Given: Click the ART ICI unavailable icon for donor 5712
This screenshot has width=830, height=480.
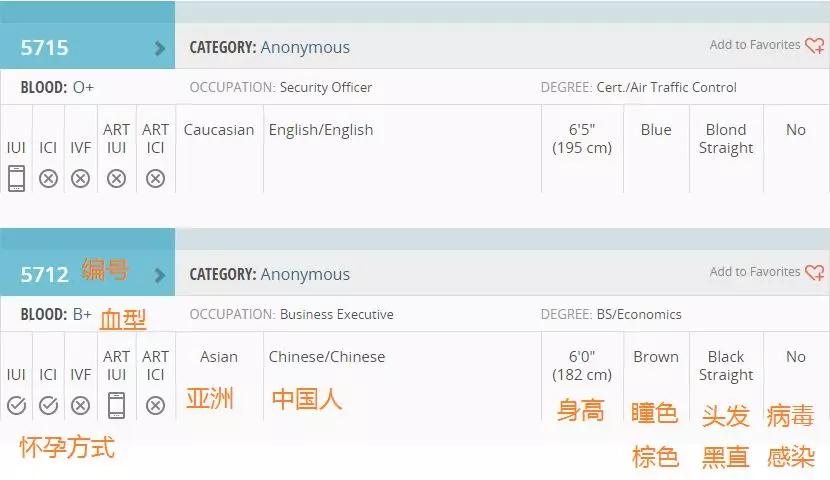Looking at the screenshot, I should click(155, 406).
